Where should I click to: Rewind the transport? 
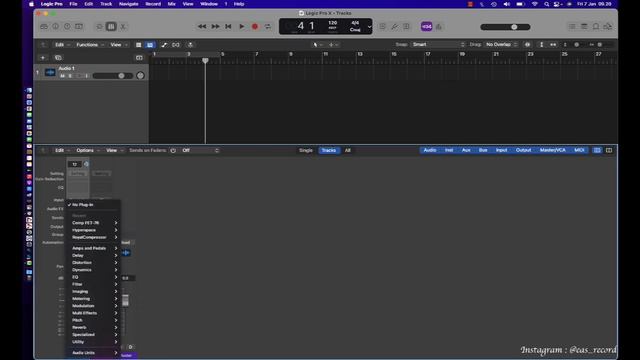pos(202,27)
